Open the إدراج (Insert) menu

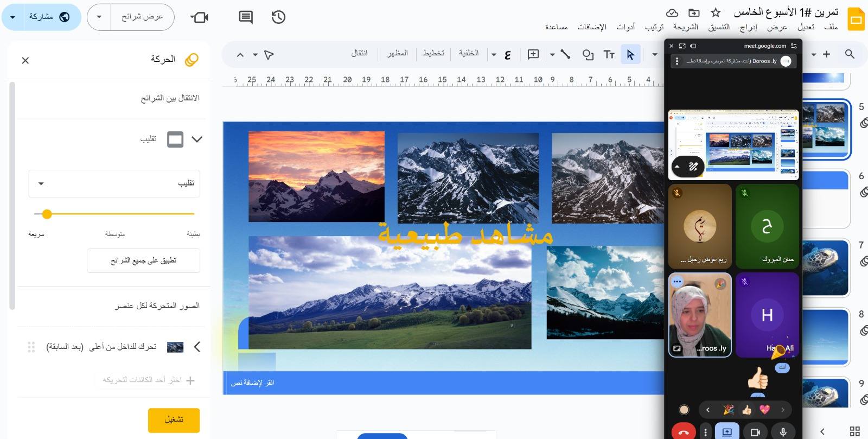coord(748,27)
